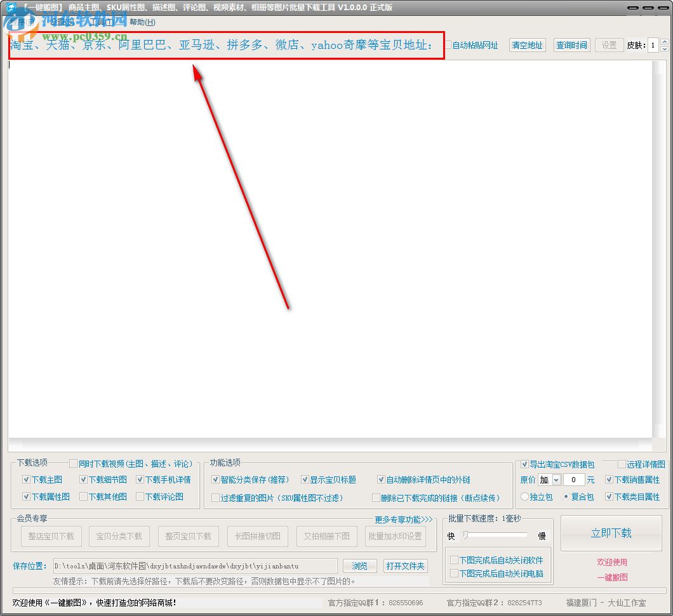
Task: Open the 帮助(H) menu
Action: pyautogui.click(x=142, y=22)
